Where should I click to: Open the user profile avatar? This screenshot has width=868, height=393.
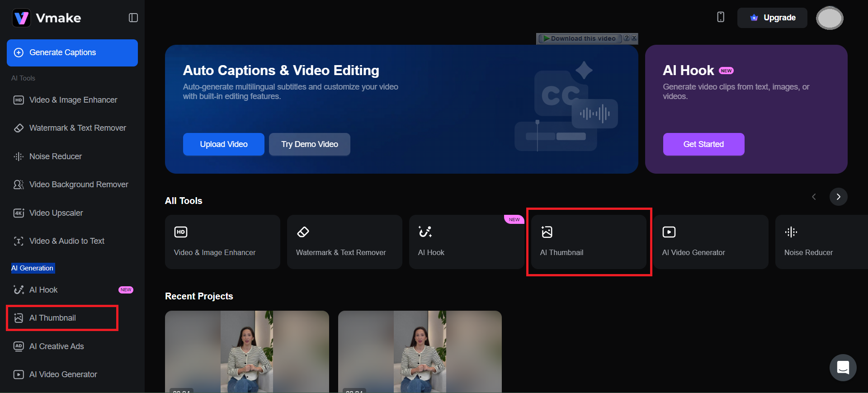[829, 18]
